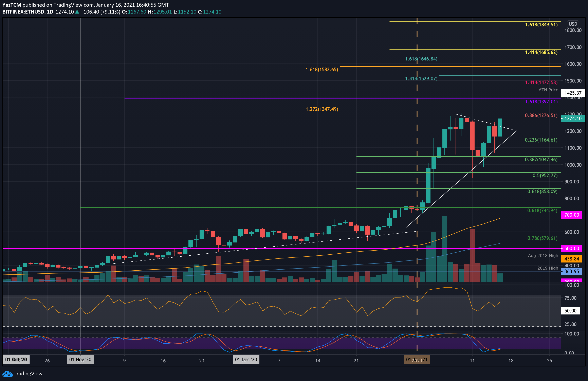Click the TradingView cloud logo icon

click(7, 374)
